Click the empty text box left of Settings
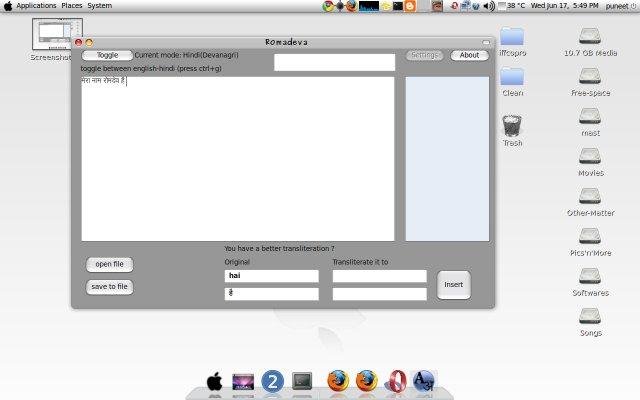This screenshot has height=400, width=640. tap(335, 62)
